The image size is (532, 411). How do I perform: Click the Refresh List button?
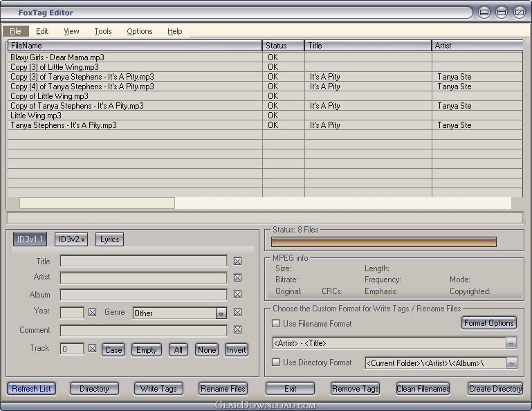[x=32, y=389]
